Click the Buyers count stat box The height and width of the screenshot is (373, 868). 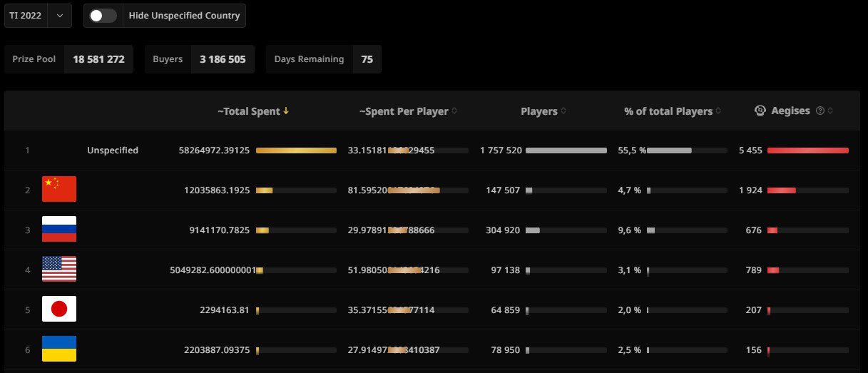click(x=199, y=59)
